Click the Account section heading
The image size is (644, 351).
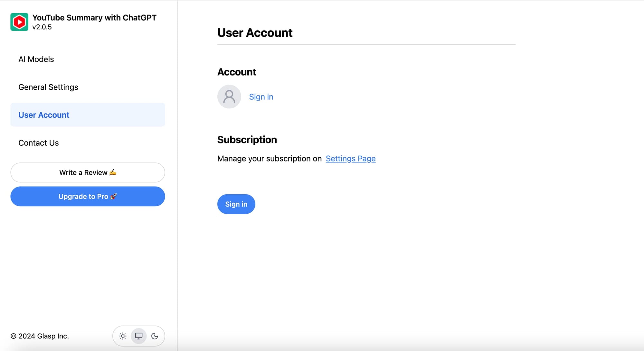pos(237,72)
